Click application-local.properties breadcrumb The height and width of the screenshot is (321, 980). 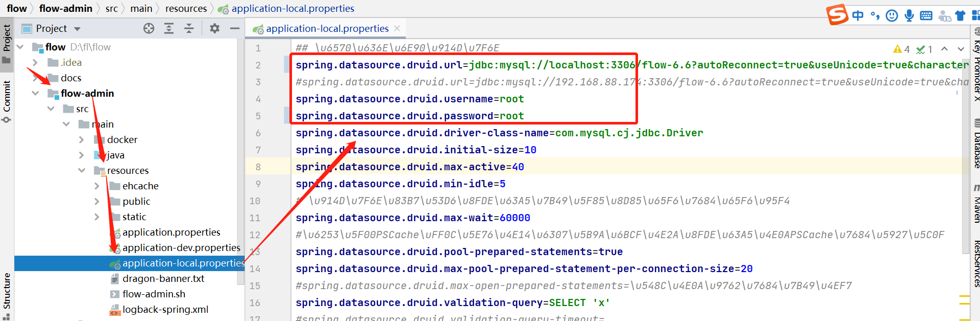click(x=286, y=8)
